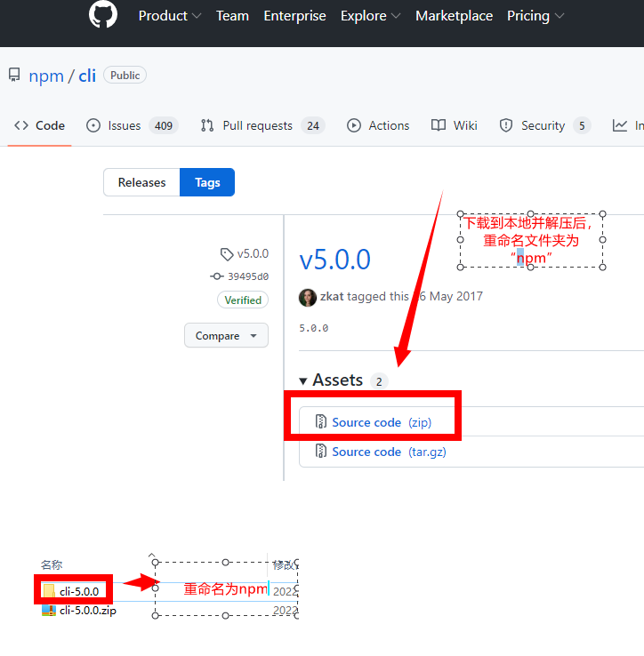The width and height of the screenshot is (644, 656).
Task: Click the 名称 column header
Action: pos(52,564)
